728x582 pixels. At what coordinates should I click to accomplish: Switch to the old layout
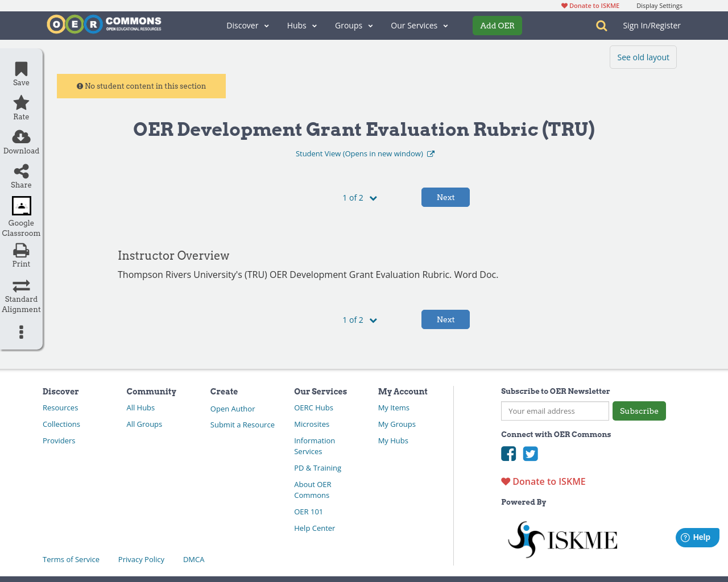[643, 57]
